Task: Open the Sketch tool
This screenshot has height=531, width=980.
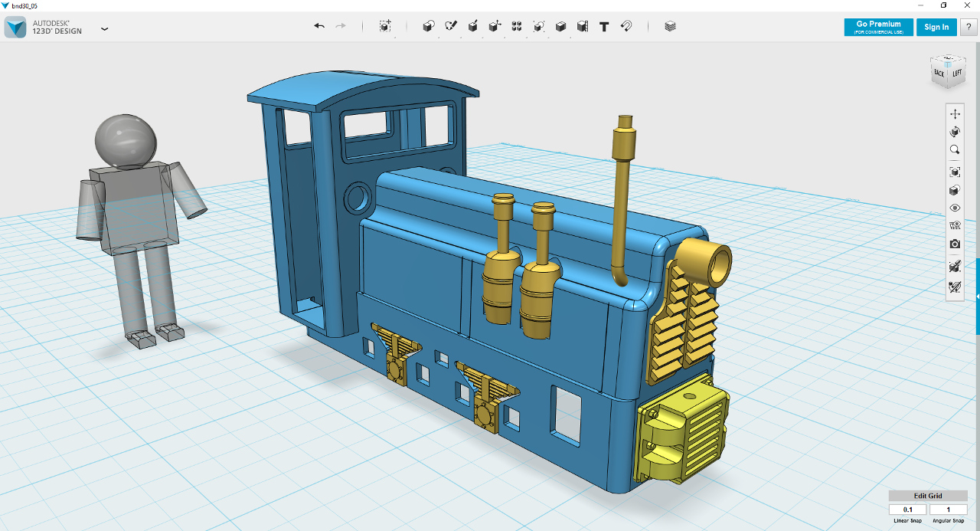Action: [451, 26]
